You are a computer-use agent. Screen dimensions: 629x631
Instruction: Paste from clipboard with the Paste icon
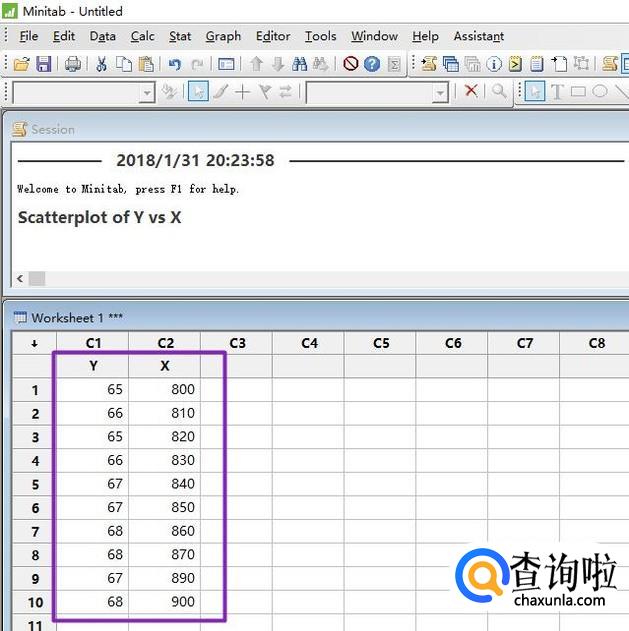146,64
